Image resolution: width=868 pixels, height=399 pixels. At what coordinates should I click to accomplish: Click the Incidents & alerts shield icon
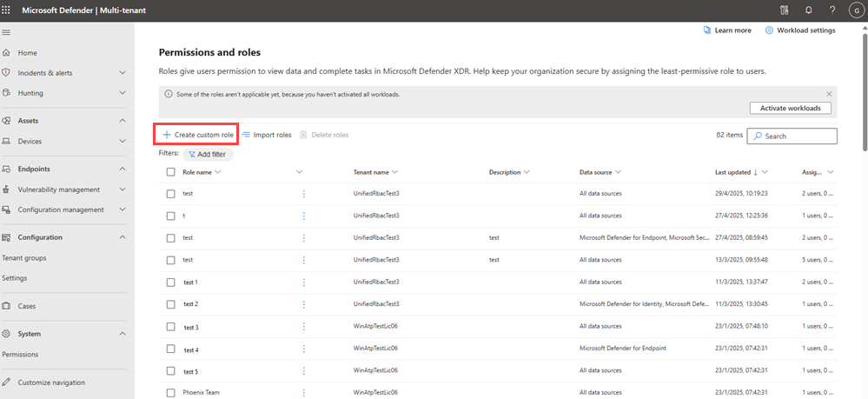point(7,73)
